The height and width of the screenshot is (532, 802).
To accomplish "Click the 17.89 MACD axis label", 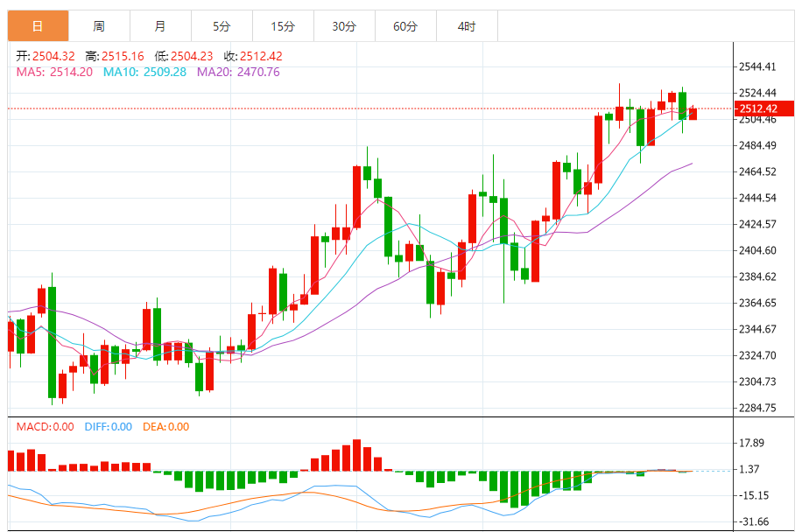I will click(751, 443).
